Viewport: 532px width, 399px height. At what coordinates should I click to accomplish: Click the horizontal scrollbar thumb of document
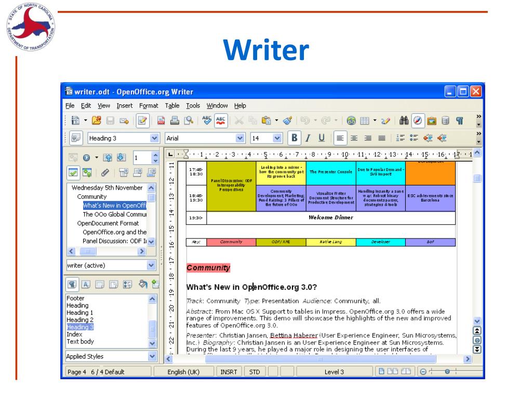[x=320, y=359]
